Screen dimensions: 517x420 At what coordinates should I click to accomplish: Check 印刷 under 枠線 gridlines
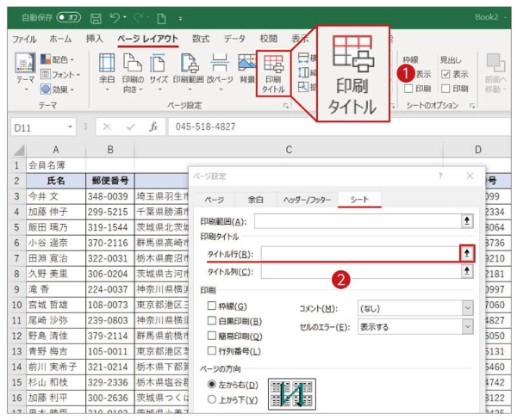pyautogui.click(x=408, y=89)
